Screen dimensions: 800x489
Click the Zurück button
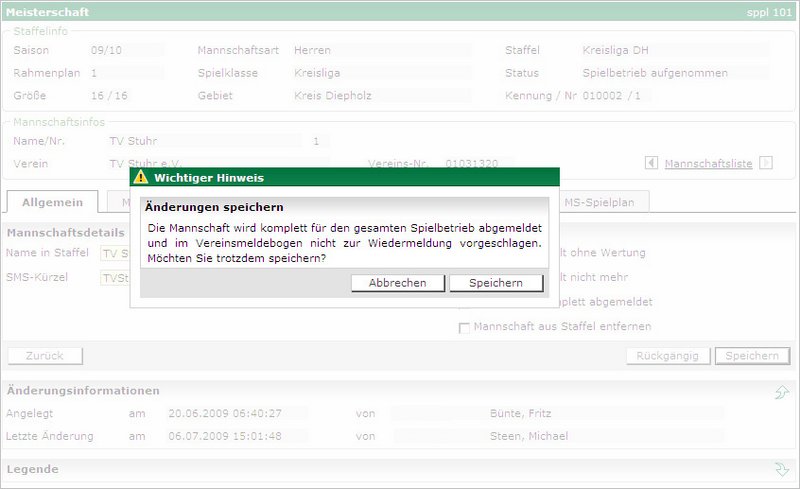[45, 356]
